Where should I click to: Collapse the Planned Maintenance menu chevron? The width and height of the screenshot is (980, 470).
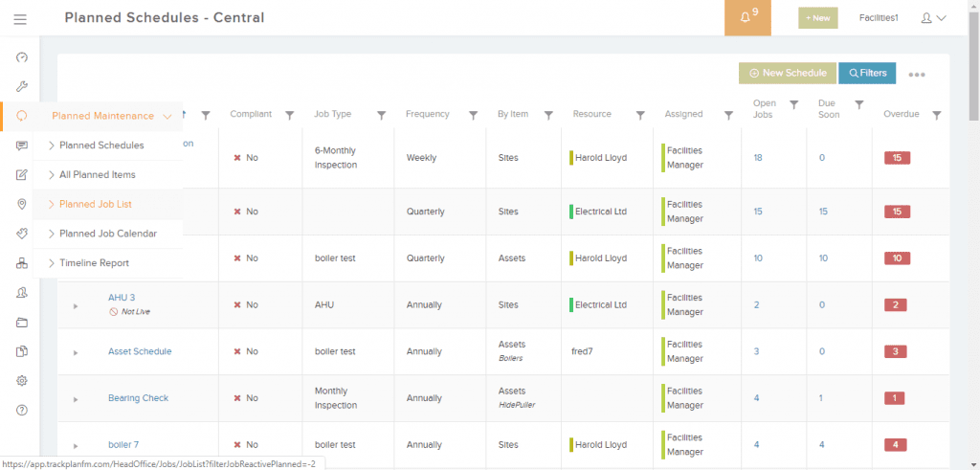click(x=167, y=116)
